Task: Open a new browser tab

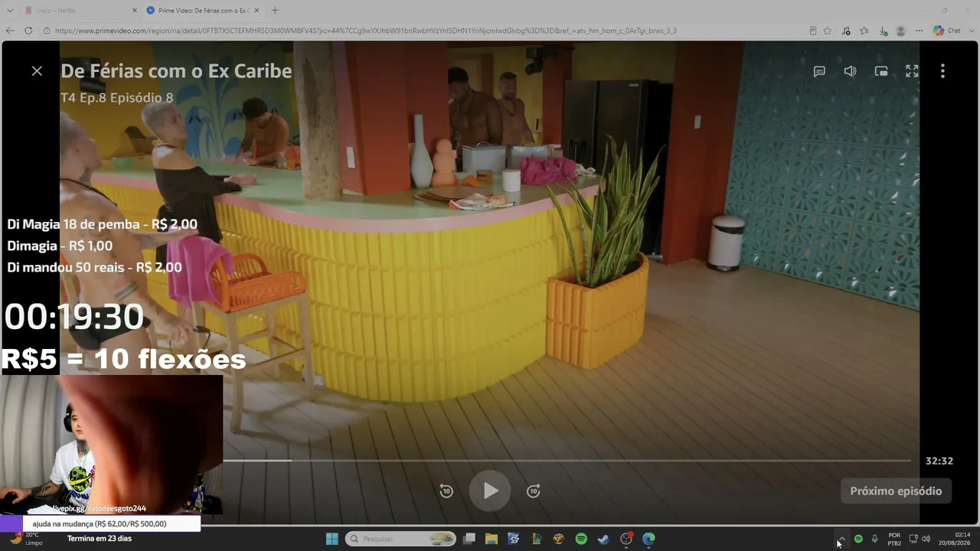Action: pyautogui.click(x=275, y=10)
